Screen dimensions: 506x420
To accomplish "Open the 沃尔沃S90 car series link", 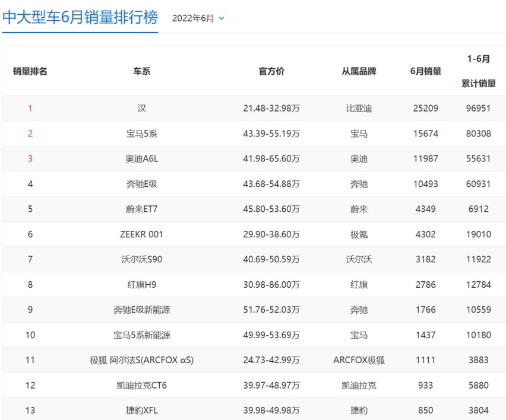I will (142, 259).
